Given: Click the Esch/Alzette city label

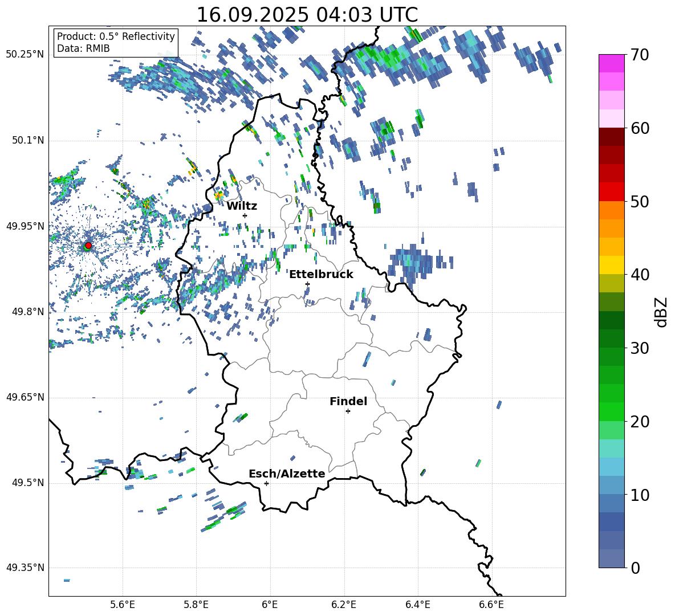Looking at the screenshot, I should point(287,474).
